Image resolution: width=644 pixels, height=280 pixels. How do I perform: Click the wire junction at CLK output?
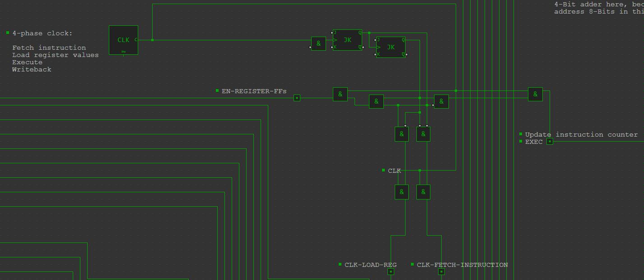pos(152,40)
